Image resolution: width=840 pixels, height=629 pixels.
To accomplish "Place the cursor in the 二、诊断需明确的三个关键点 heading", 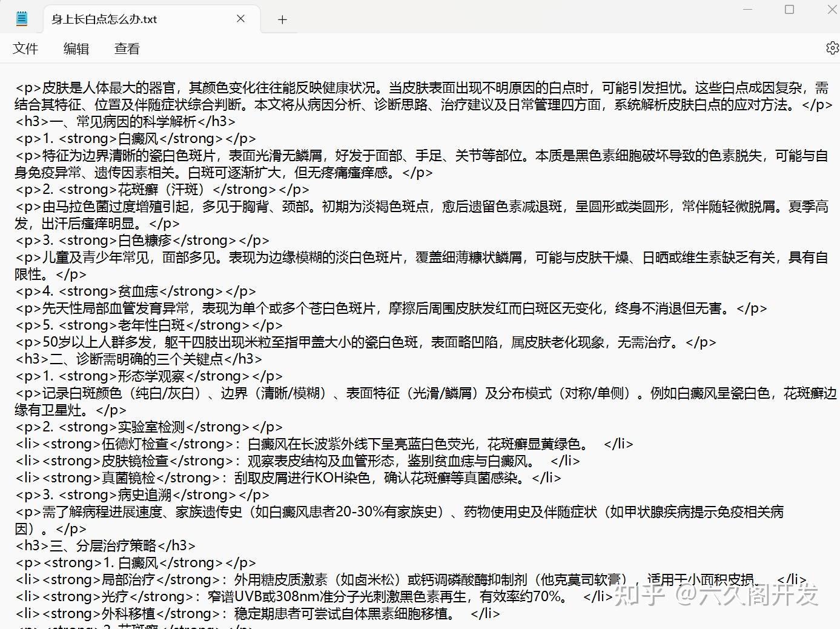I will pyautogui.click(x=139, y=359).
